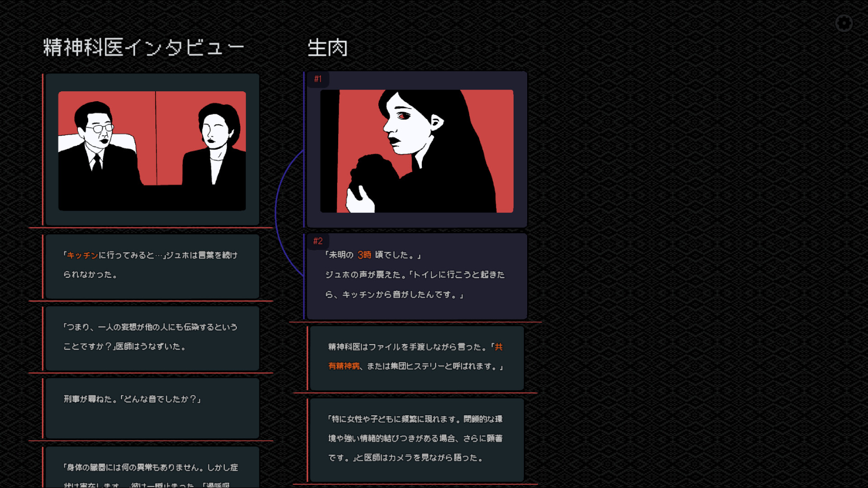Click text ジュホの声が震えた in card #2
The image size is (868, 488).
click(x=365, y=275)
